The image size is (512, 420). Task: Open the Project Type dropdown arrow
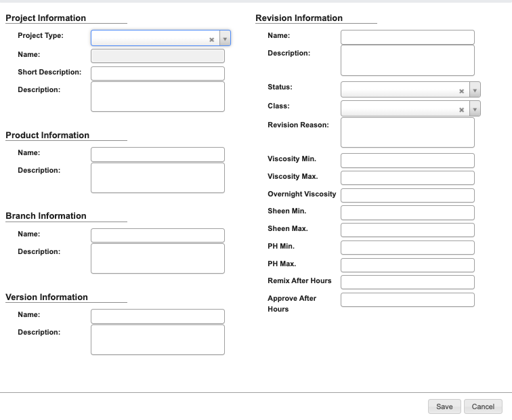tap(225, 38)
